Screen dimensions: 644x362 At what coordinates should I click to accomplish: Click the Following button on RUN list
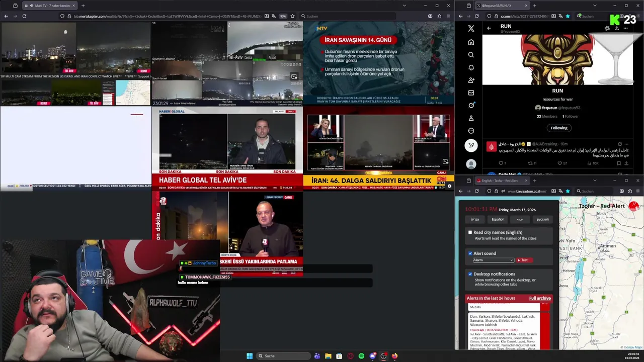(559, 128)
